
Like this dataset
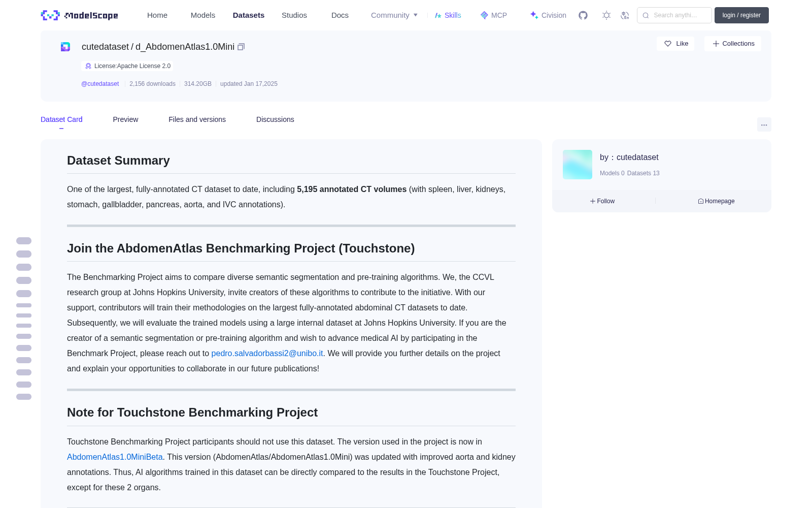tap(676, 44)
